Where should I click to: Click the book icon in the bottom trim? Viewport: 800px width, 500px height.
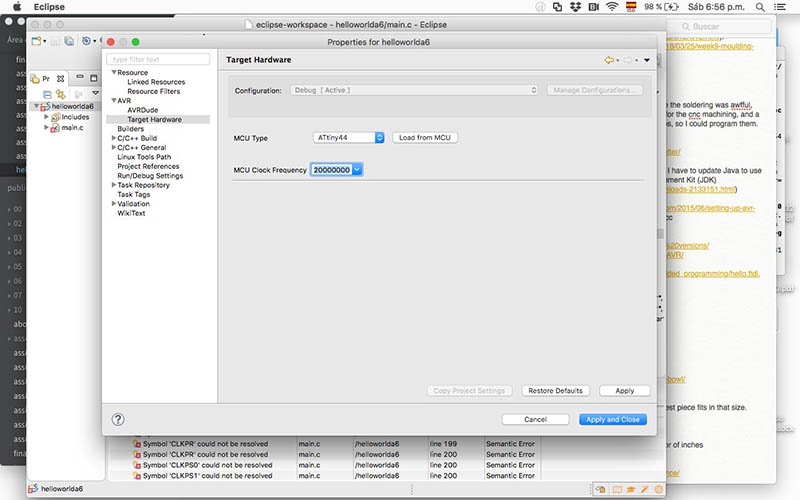[617, 489]
